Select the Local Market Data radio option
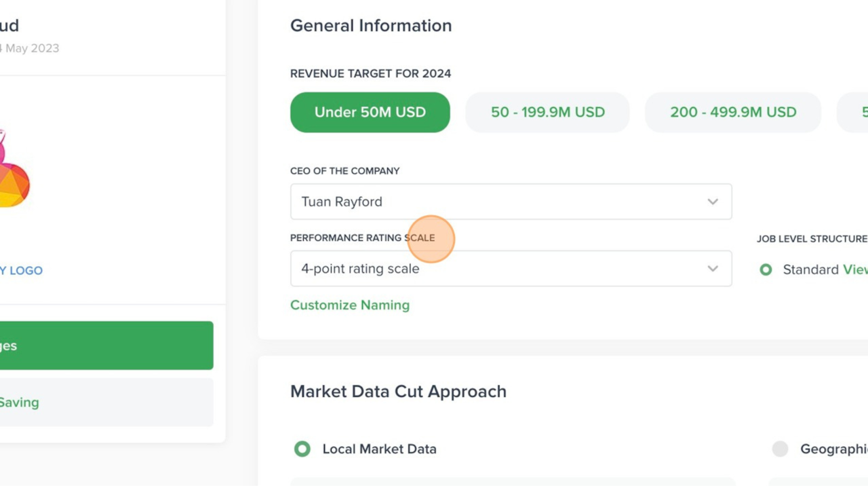Viewport: 868px width, 486px height. pos(302,449)
